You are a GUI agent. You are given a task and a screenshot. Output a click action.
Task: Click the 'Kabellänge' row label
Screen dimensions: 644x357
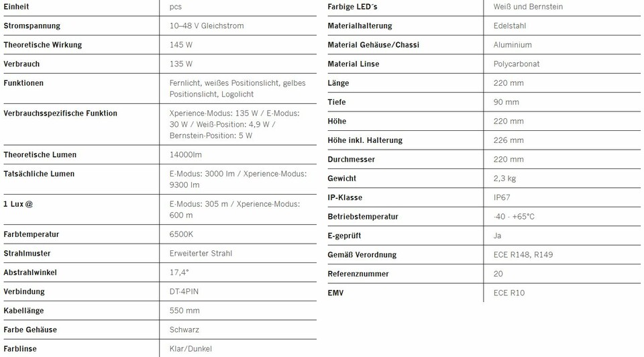tap(24, 311)
